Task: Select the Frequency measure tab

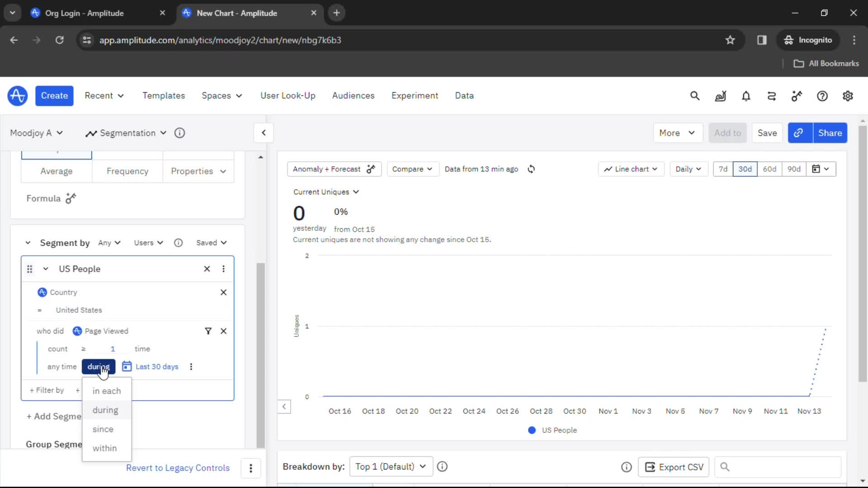Action: 127,171
